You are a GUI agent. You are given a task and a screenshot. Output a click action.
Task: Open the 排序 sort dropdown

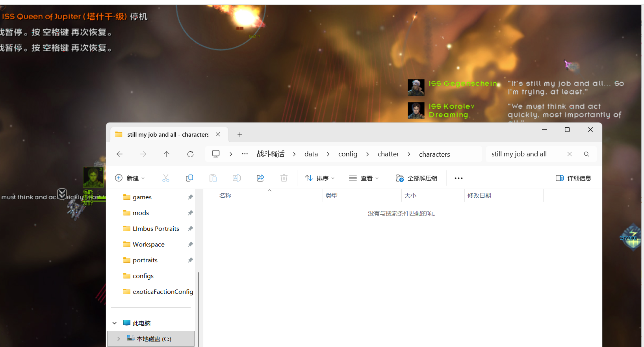click(x=319, y=178)
